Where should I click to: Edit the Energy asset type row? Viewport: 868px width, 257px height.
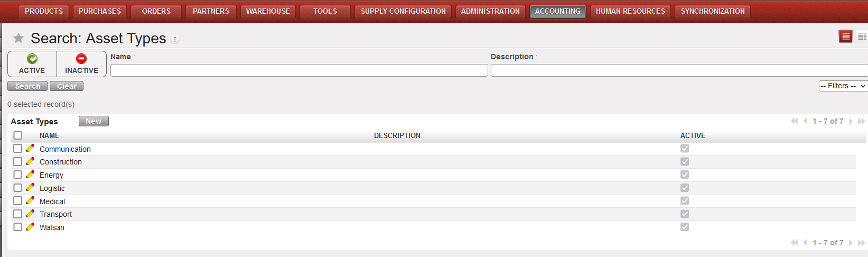[31, 175]
